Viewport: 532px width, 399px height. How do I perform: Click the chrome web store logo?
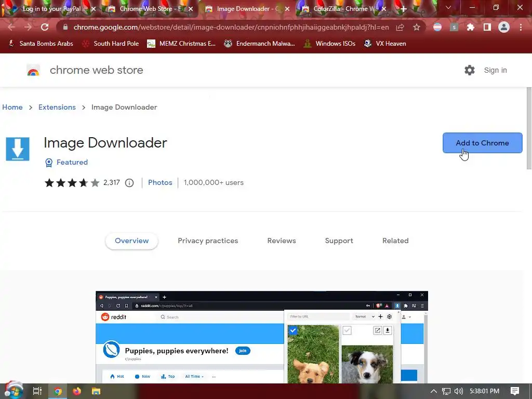(33, 70)
